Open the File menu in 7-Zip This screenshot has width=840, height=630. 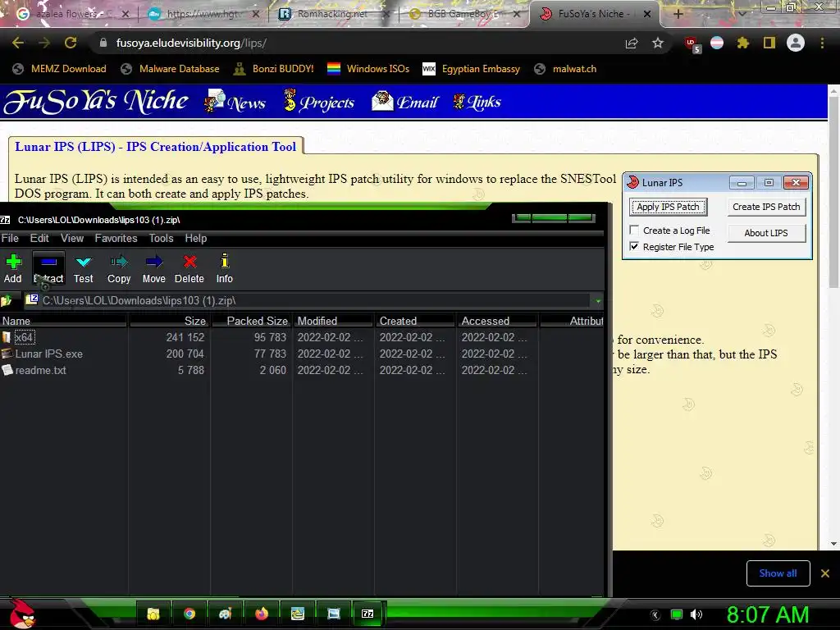pos(10,239)
